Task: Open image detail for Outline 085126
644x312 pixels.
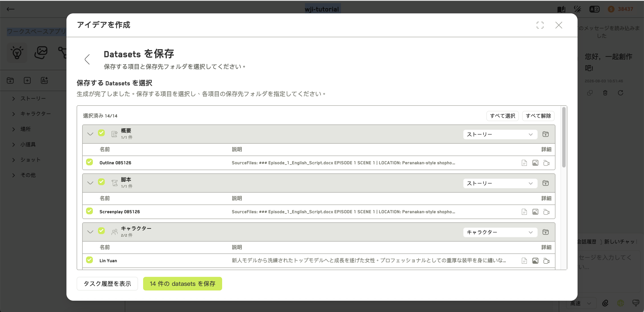Action: pyautogui.click(x=535, y=163)
